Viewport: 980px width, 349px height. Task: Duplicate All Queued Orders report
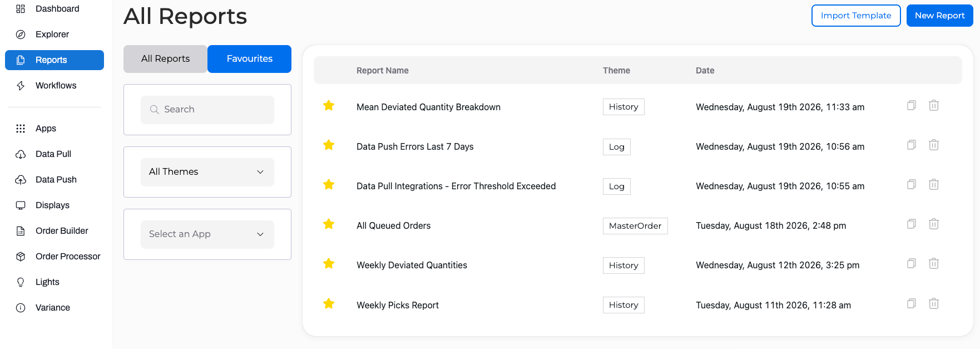(x=912, y=224)
